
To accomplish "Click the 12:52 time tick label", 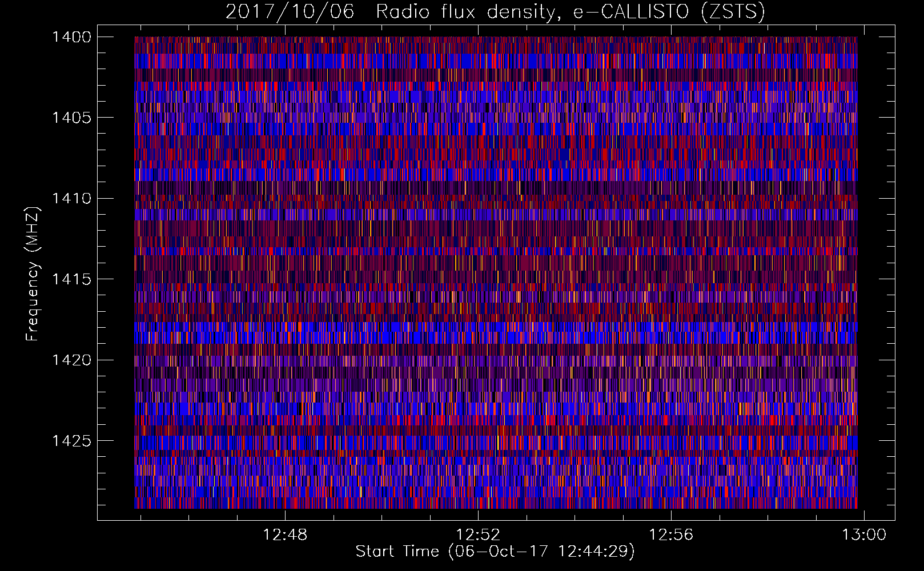I will coord(478,534).
